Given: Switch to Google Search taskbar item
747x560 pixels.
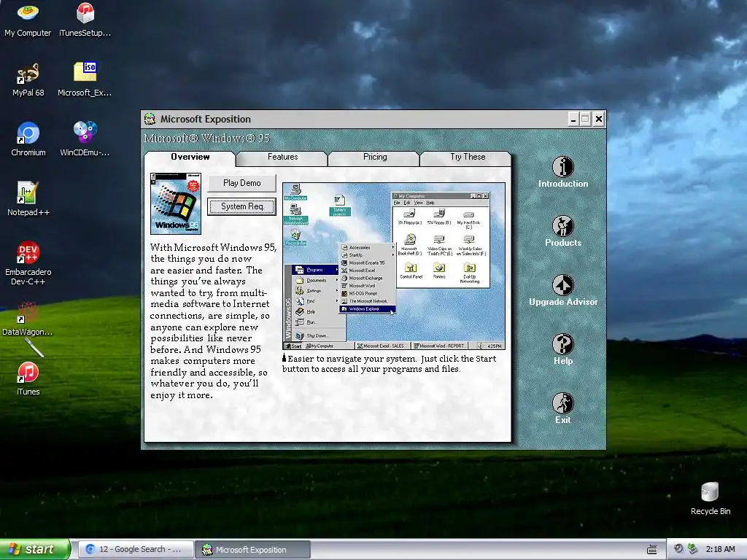Looking at the screenshot, I should [135, 550].
